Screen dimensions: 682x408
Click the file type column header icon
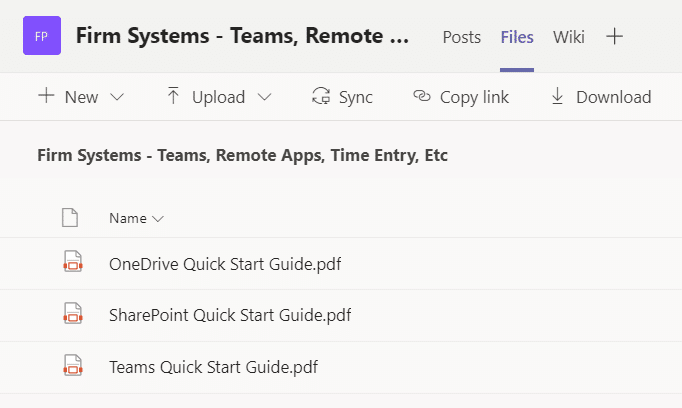[x=70, y=218]
